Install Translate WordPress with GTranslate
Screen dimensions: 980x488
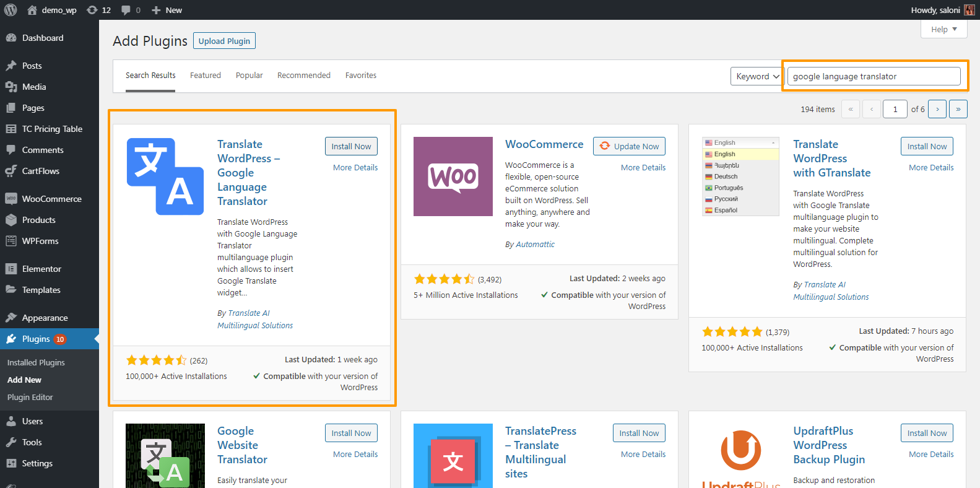(x=927, y=146)
